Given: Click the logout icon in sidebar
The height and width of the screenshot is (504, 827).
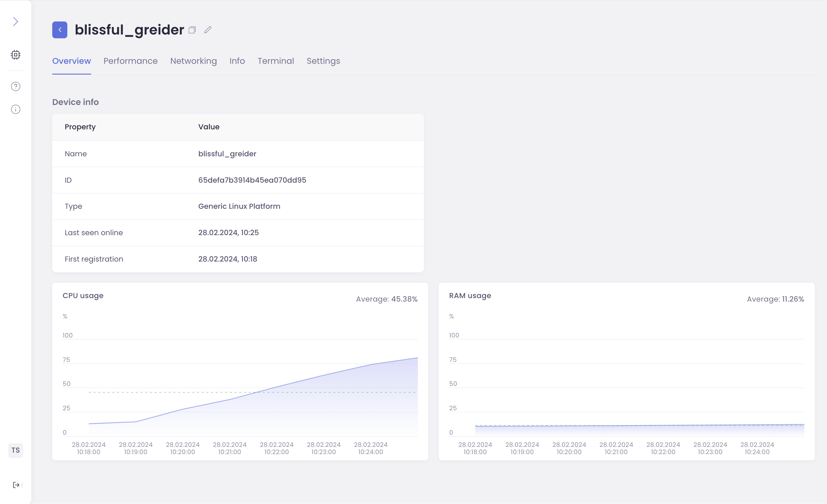Looking at the screenshot, I should [16, 485].
